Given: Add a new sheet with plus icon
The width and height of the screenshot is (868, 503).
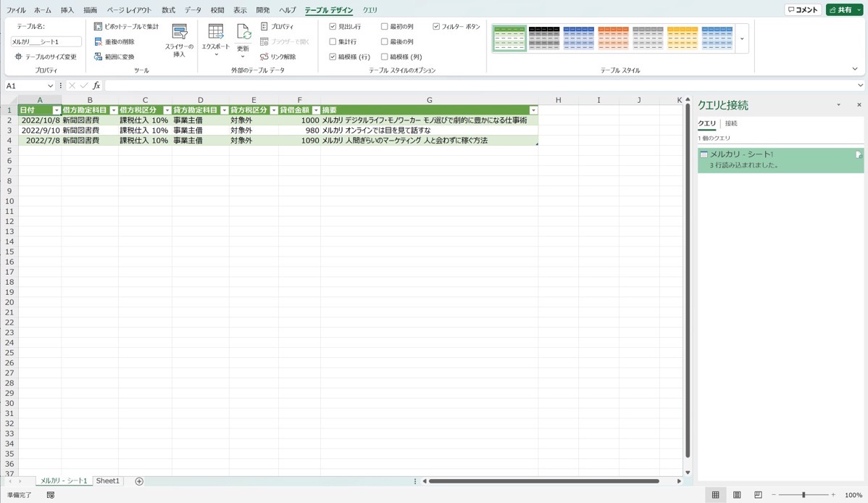Looking at the screenshot, I should (x=139, y=481).
